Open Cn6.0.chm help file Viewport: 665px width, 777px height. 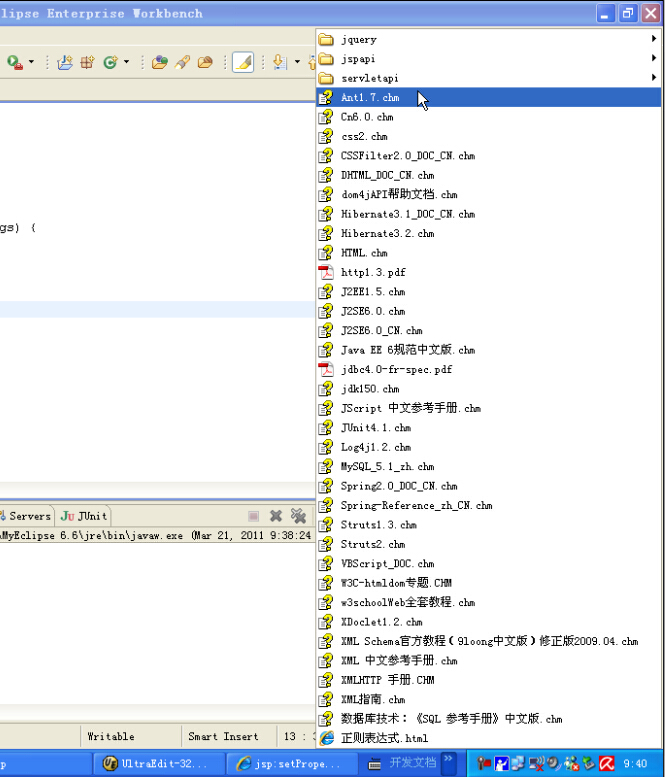point(489,117)
